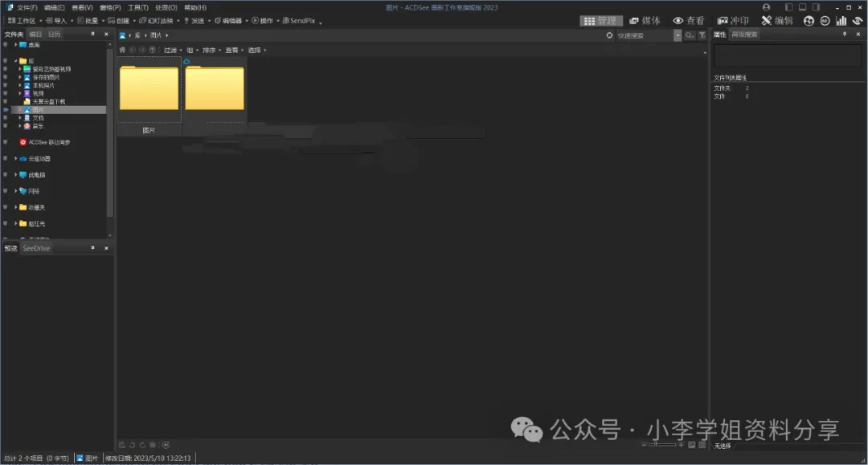Click into the 快速搜索 search field
This screenshot has width=868, height=465.
pyautogui.click(x=645, y=35)
